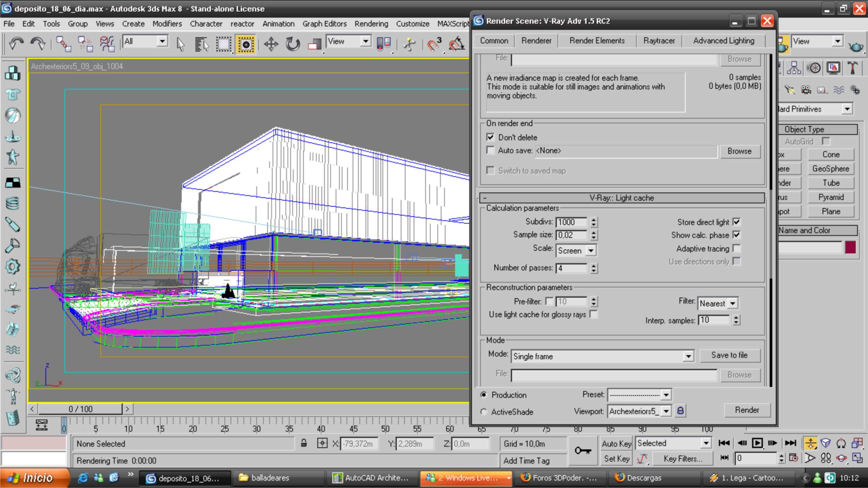Screen dimensions: 868x488
Task: Click the Save to file button
Action: point(729,355)
